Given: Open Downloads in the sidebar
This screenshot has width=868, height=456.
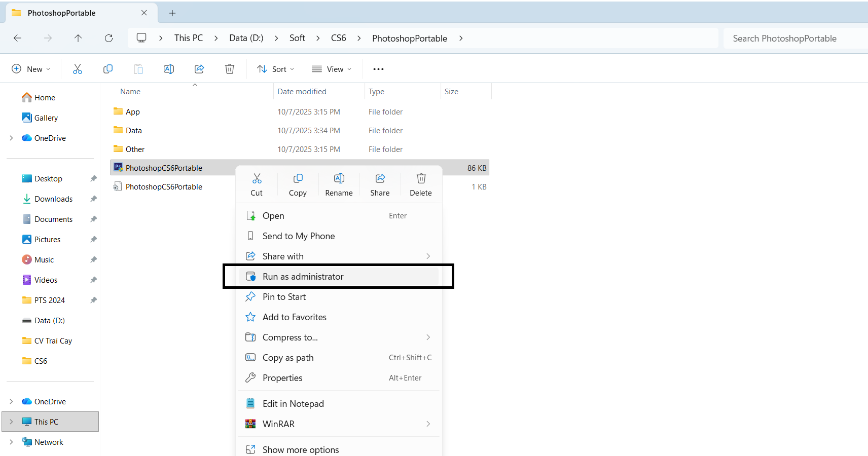Looking at the screenshot, I should tap(53, 199).
